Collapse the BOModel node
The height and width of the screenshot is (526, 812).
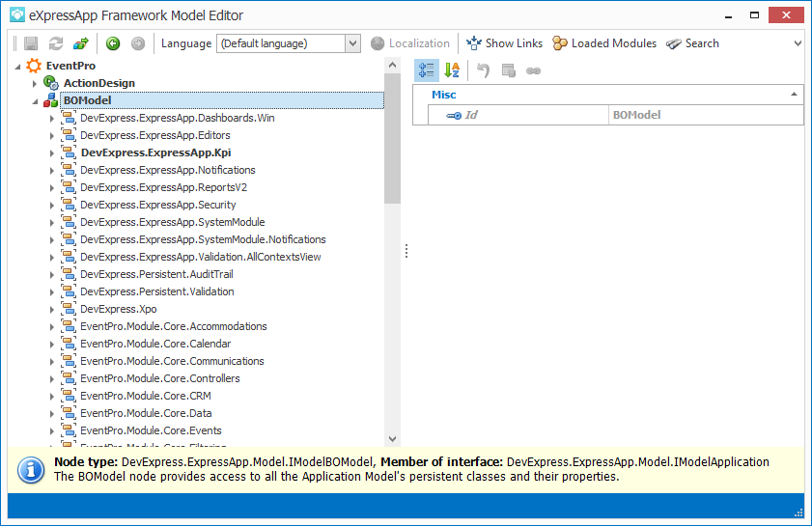[35, 101]
